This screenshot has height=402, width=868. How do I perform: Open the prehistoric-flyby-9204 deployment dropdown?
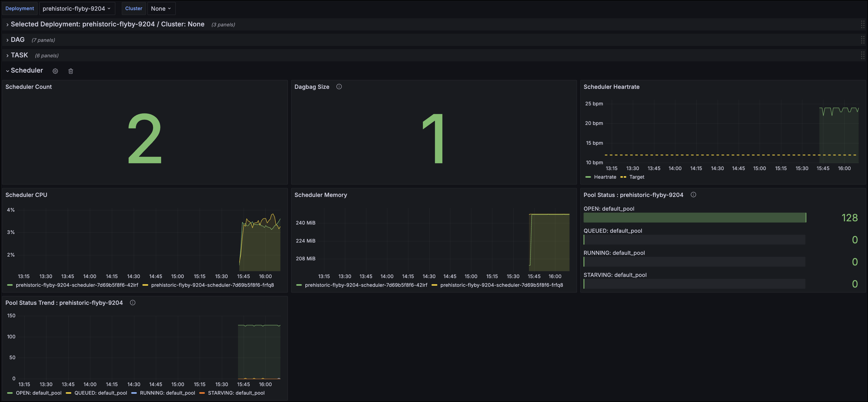(77, 8)
